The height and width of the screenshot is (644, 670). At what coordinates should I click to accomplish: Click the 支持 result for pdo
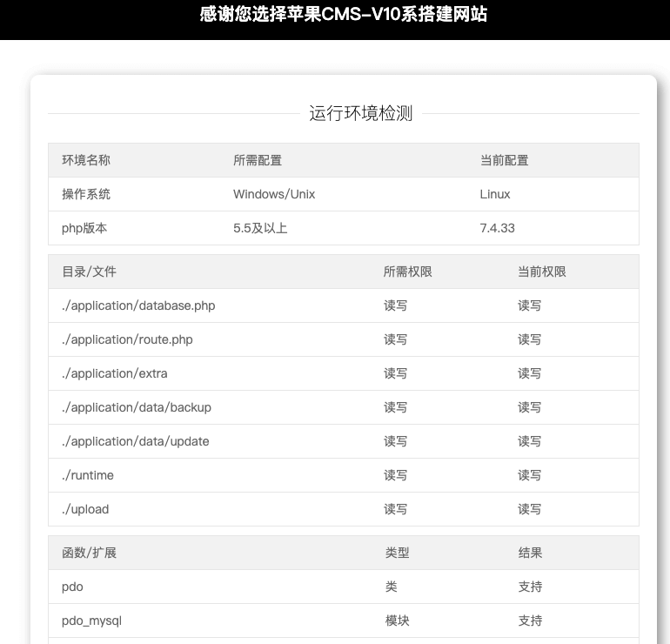[x=530, y=587]
